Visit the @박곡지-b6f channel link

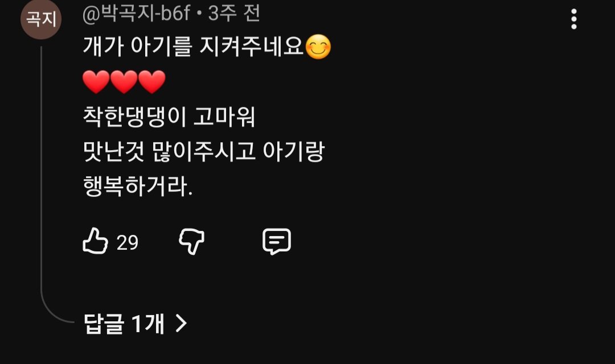136,14
